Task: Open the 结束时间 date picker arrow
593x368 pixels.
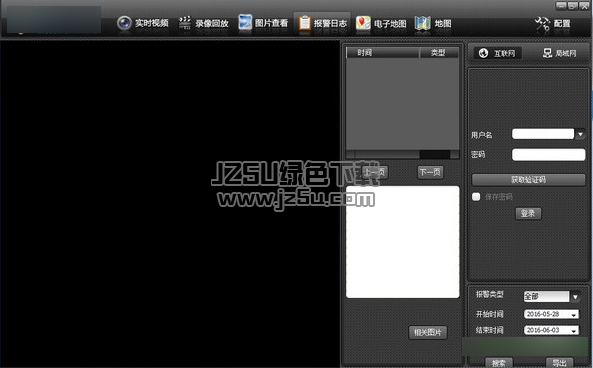Action: point(574,331)
